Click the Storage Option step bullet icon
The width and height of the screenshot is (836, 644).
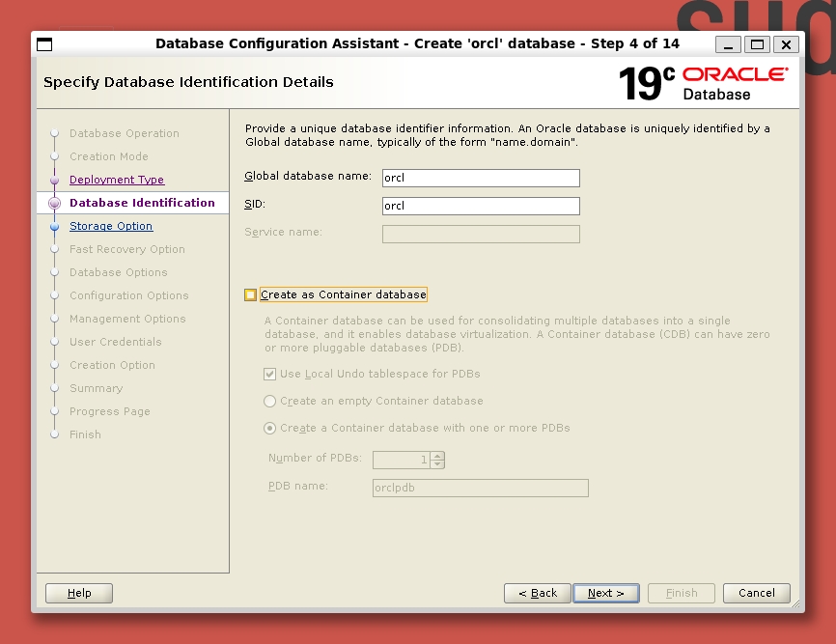pos(55,226)
